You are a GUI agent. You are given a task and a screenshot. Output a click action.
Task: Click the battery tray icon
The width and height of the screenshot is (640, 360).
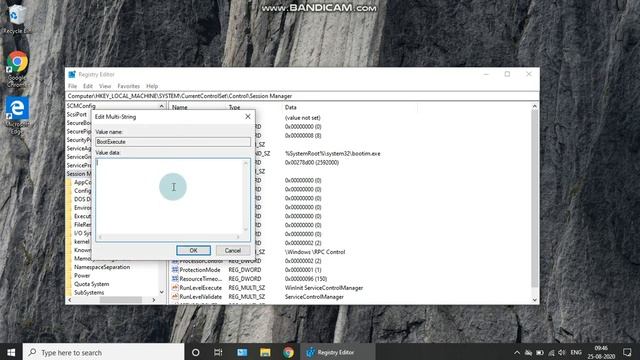pyautogui.click(x=540, y=352)
